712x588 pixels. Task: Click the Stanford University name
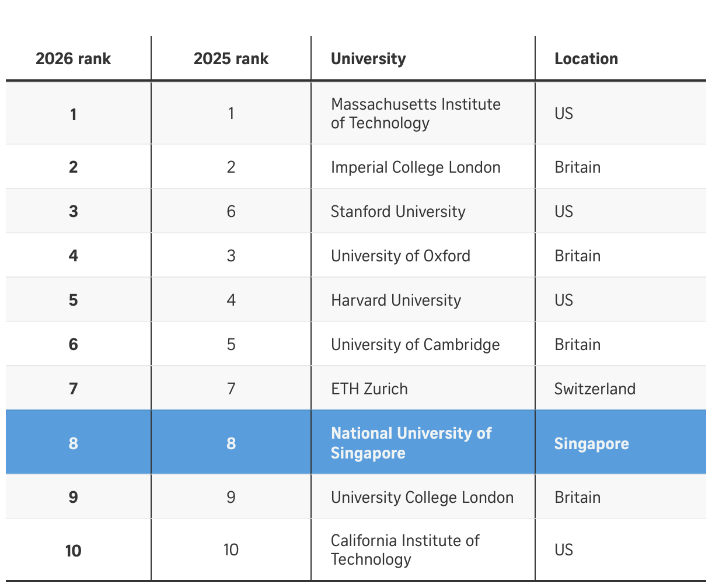tap(398, 211)
